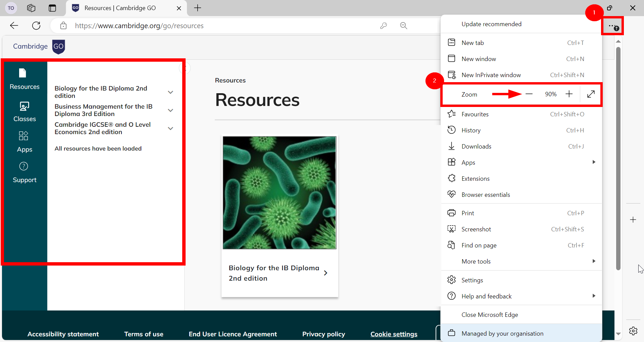Image resolution: width=644 pixels, height=342 pixels.
Task: Increase zoom with the plus button
Action: click(x=569, y=94)
